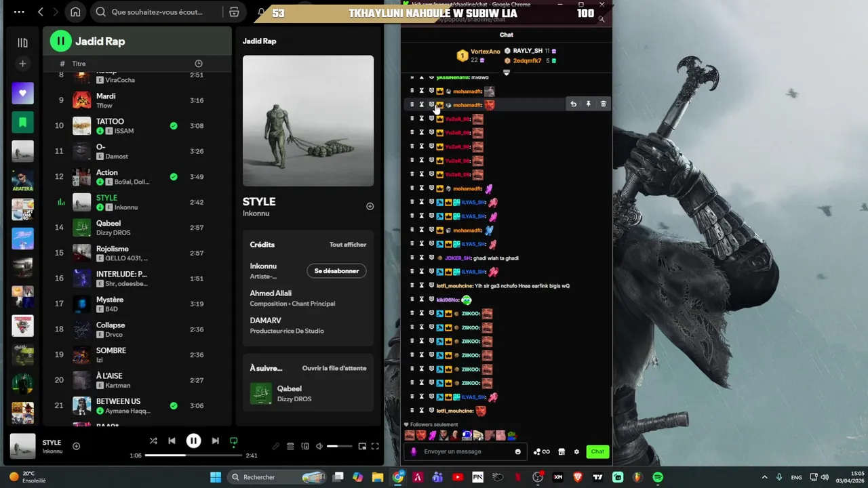Image resolution: width=868 pixels, height=488 pixels.
Task: Skip to next track
Action: click(215, 441)
